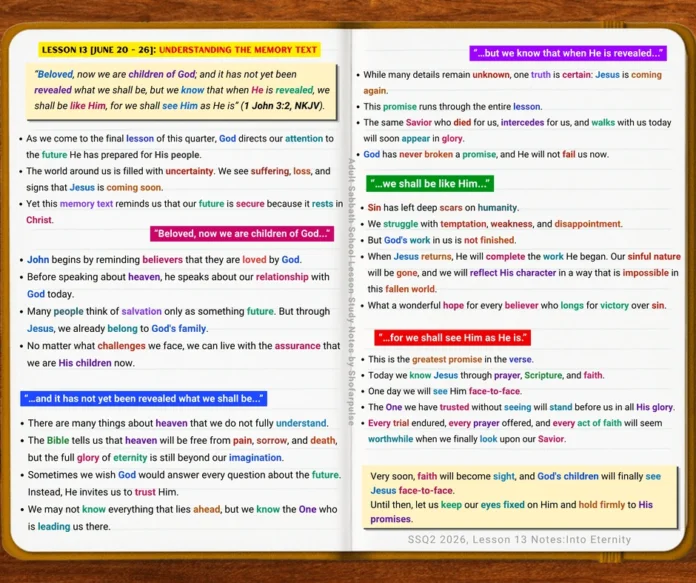Select the orange phrase "greatest promise"
This screenshot has width=696, height=583.
tap(447, 359)
